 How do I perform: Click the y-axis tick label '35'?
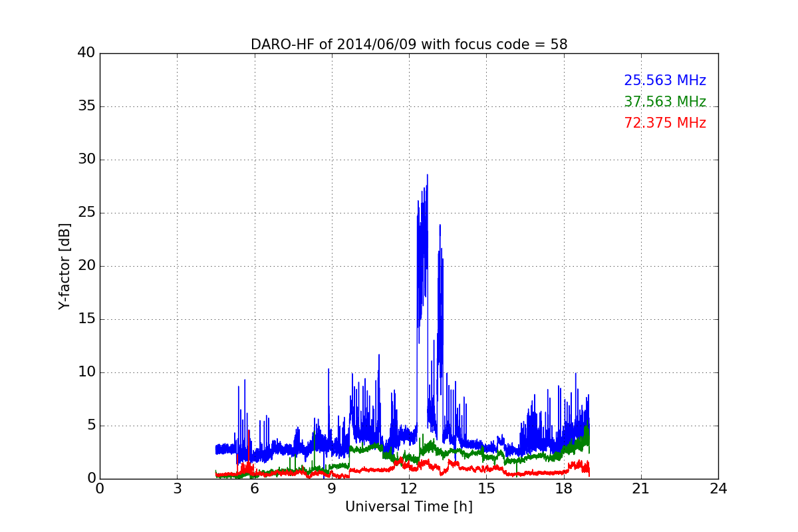[x=86, y=106]
